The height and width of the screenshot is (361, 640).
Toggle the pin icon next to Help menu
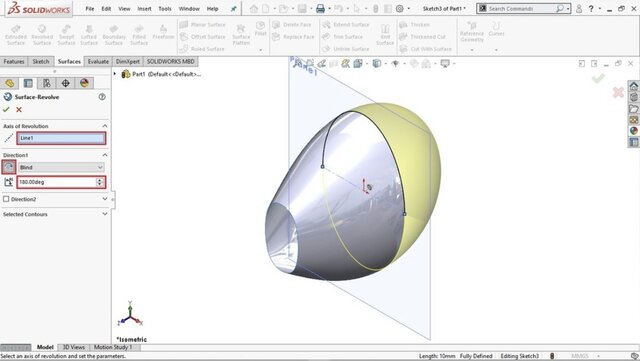coord(233,9)
